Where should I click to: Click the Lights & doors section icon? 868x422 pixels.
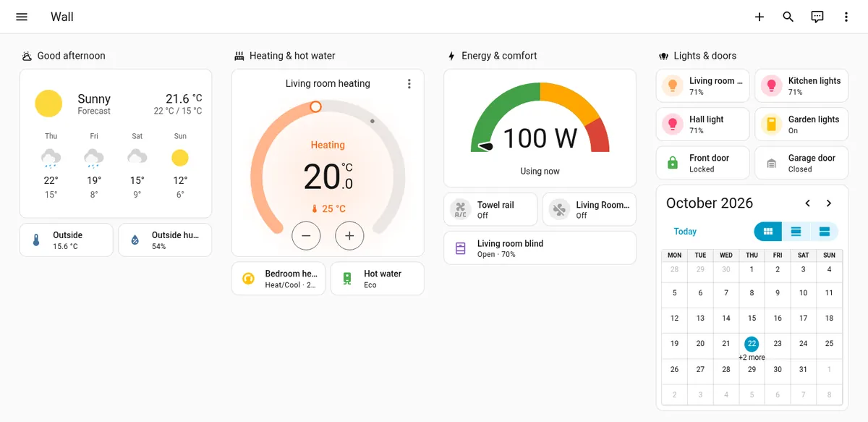point(663,56)
